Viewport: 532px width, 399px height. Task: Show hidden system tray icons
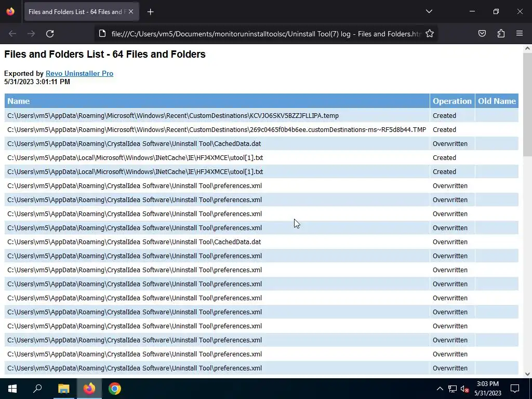(440, 389)
